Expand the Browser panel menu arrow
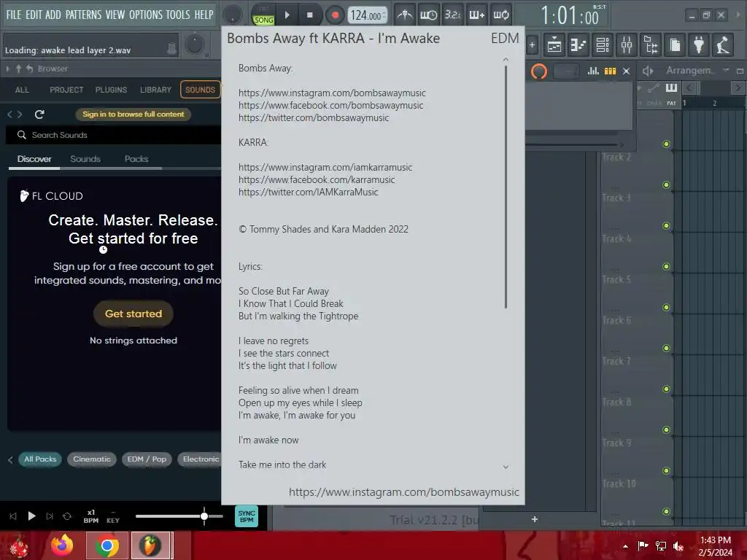This screenshot has height=560, width=747. (x=7, y=69)
